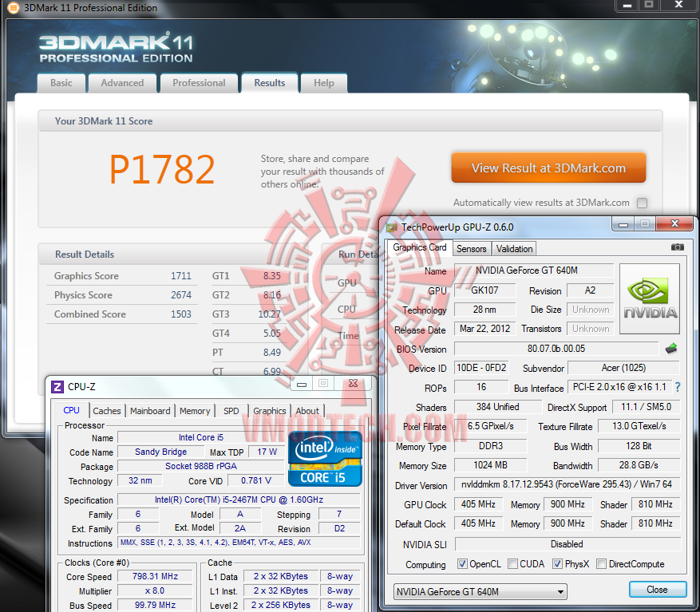Select the Graphics Card tab in GPU-Z
700x612 pixels.
[420, 247]
